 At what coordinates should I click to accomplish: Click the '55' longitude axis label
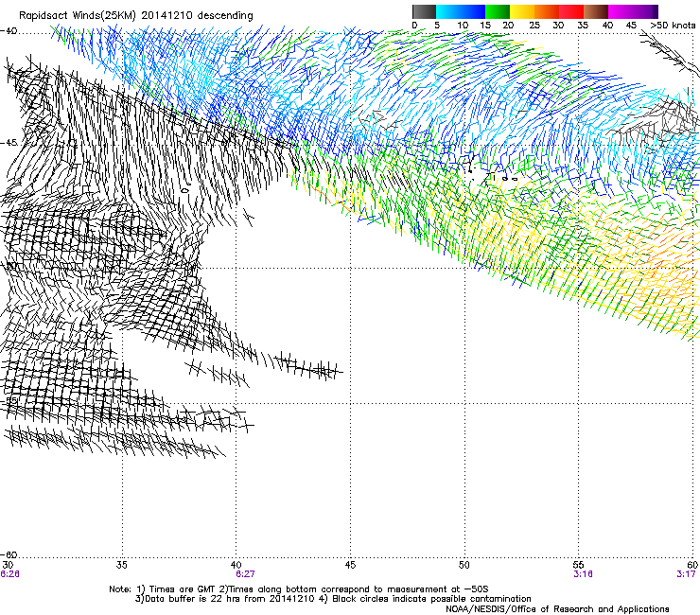coord(579,565)
